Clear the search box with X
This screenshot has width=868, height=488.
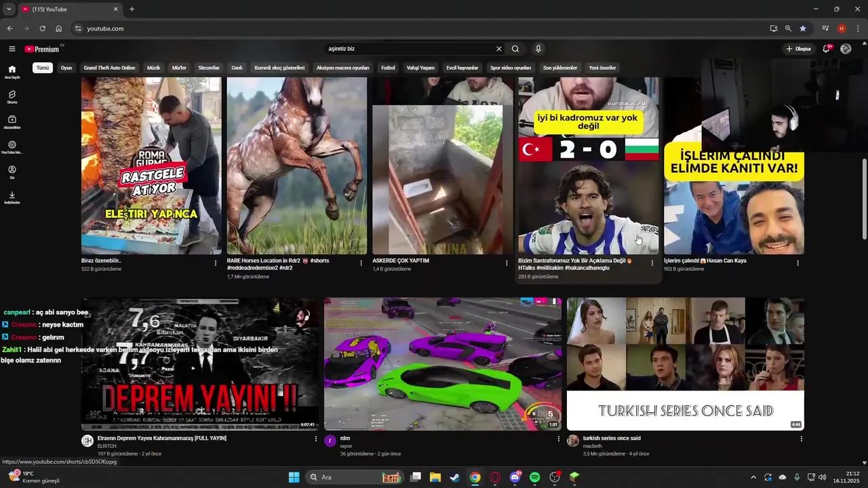tap(499, 49)
